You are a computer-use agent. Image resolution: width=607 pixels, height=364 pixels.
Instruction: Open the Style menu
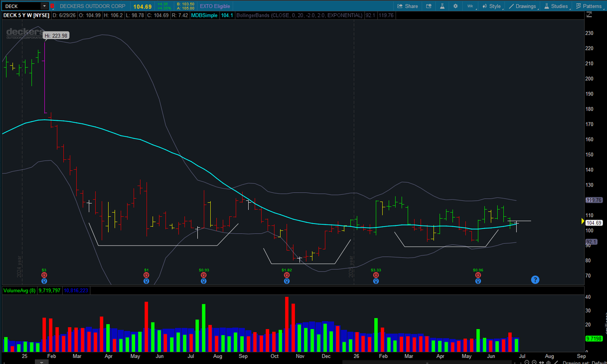click(x=491, y=6)
